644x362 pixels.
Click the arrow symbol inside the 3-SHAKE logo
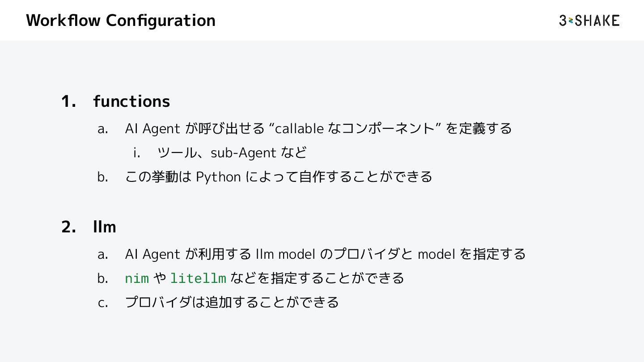tap(571, 21)
